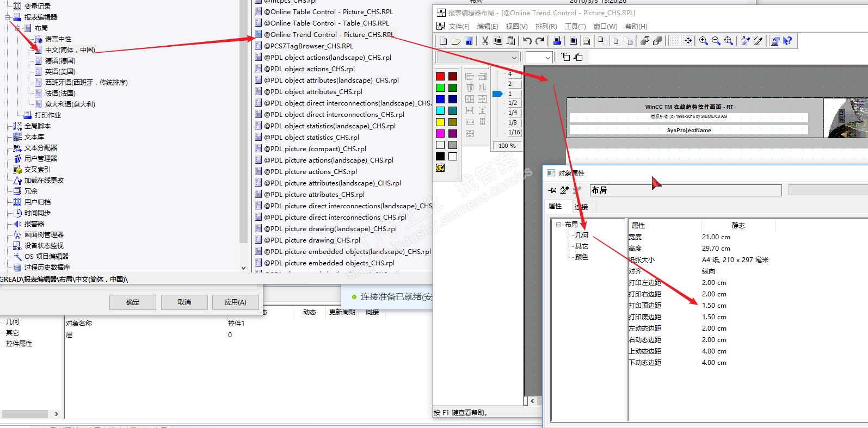Click the Zoom in magnifier icon
The width and height of the screenshot is (868, 428).
click(704, 41)
